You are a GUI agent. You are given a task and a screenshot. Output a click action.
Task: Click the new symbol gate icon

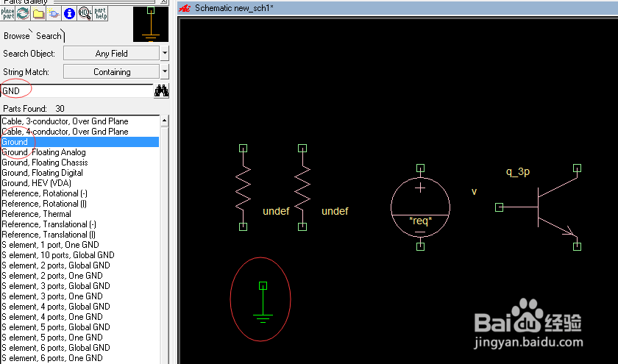(54, 13)
